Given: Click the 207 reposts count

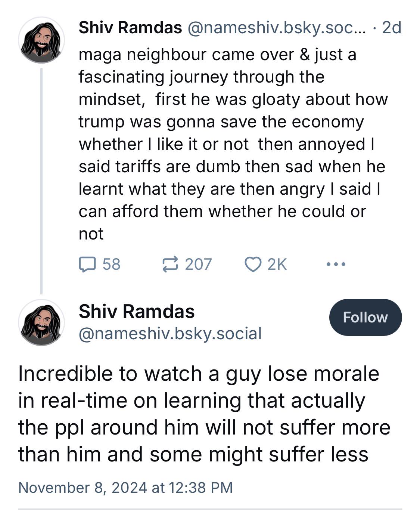Looking at the screenshot, I should [x=198, y=264].
